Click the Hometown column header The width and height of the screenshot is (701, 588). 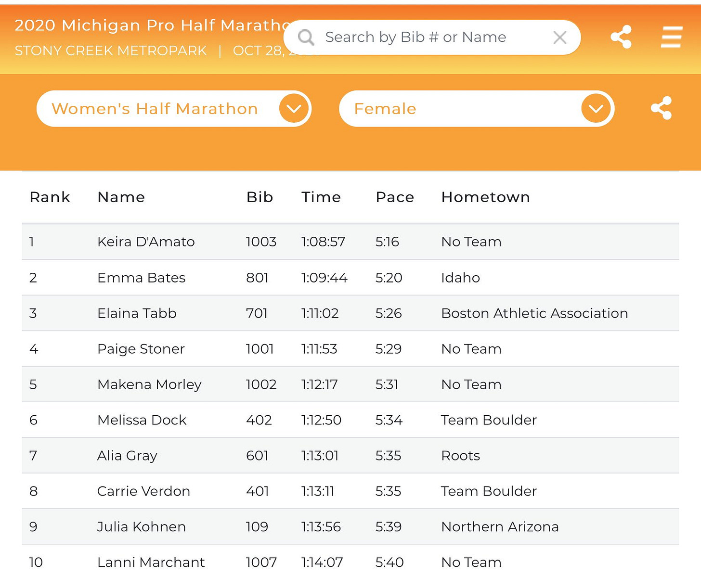(x=486, y=197)
